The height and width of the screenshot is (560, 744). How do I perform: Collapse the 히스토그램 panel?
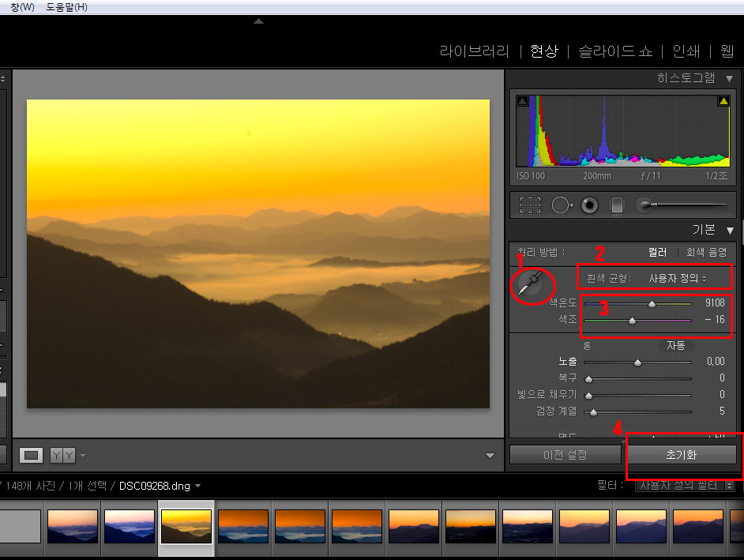click(x=729, y=78)
